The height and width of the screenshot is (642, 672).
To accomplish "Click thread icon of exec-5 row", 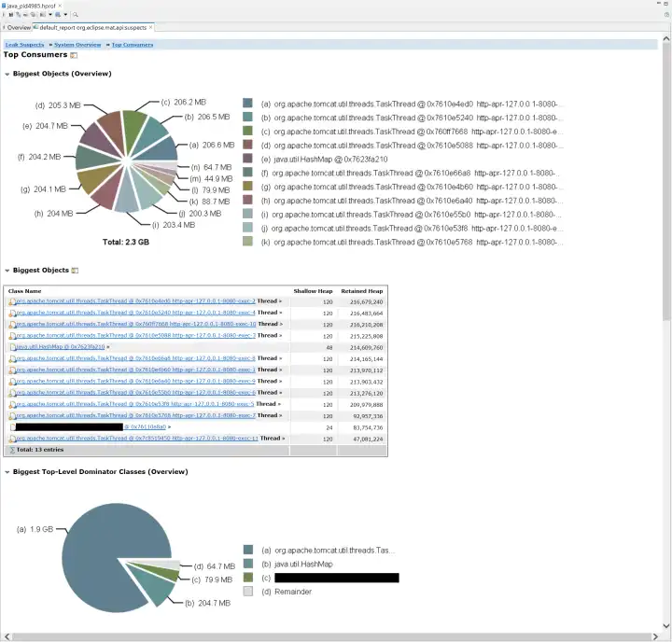I will tap(12, 405).
